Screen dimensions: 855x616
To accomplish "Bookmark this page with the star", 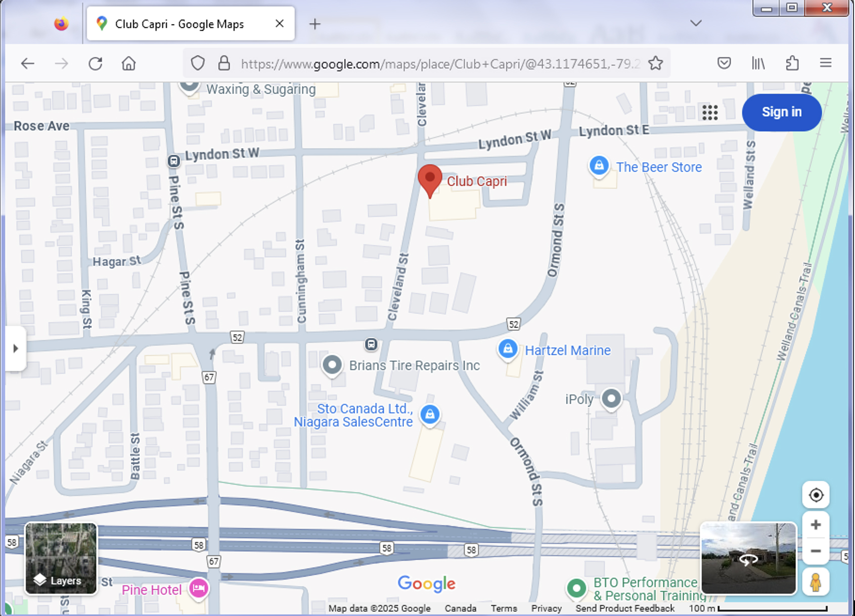I will tap(656, 63).
